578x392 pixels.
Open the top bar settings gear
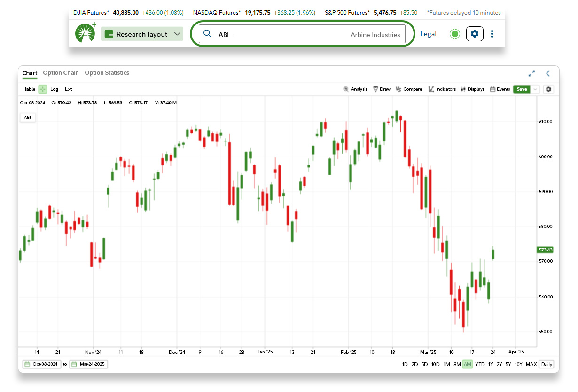475,34
